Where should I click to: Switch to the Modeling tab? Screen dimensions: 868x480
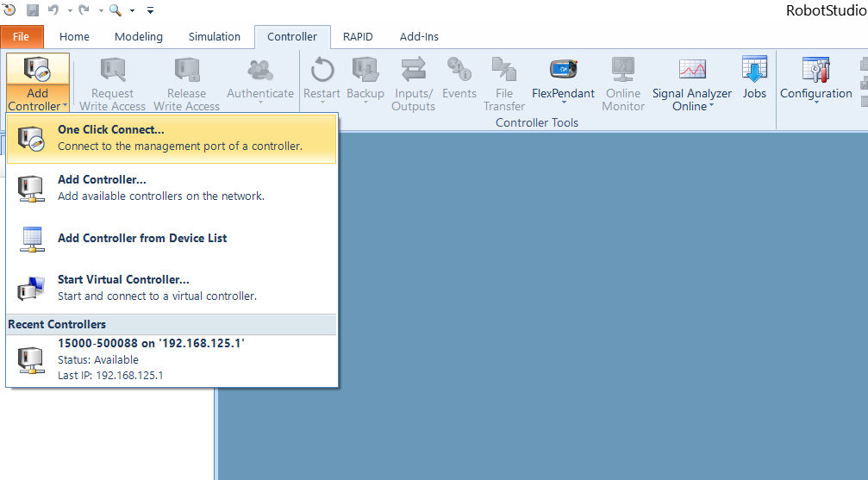click(139, 36)
